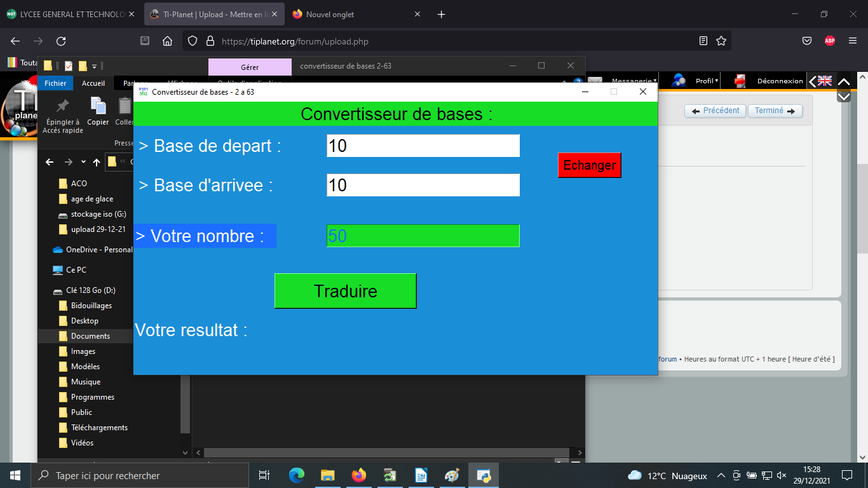Click the Épingler à Accès rapide icon
Screen dimensions: 868x488
(x=63, y=114)
